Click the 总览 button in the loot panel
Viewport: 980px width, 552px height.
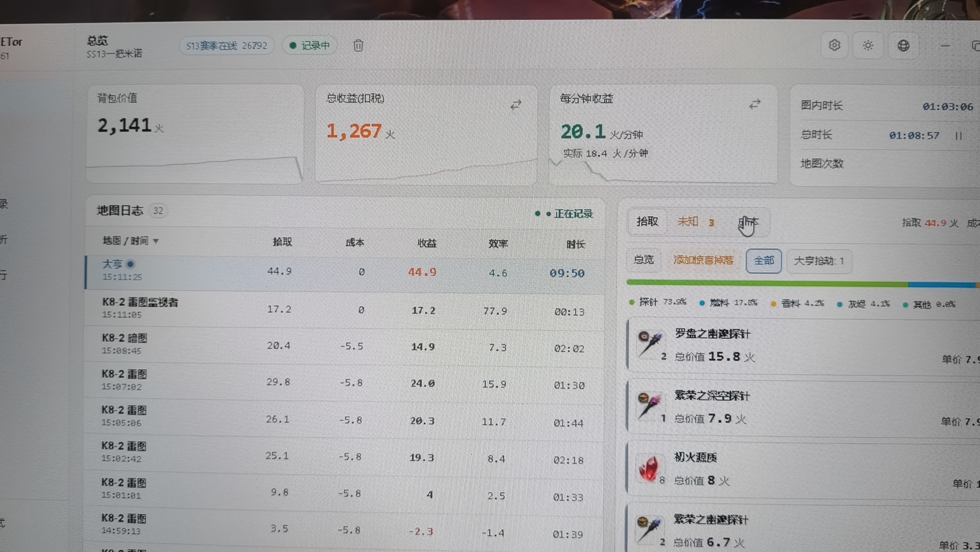[x=643, y=260]
